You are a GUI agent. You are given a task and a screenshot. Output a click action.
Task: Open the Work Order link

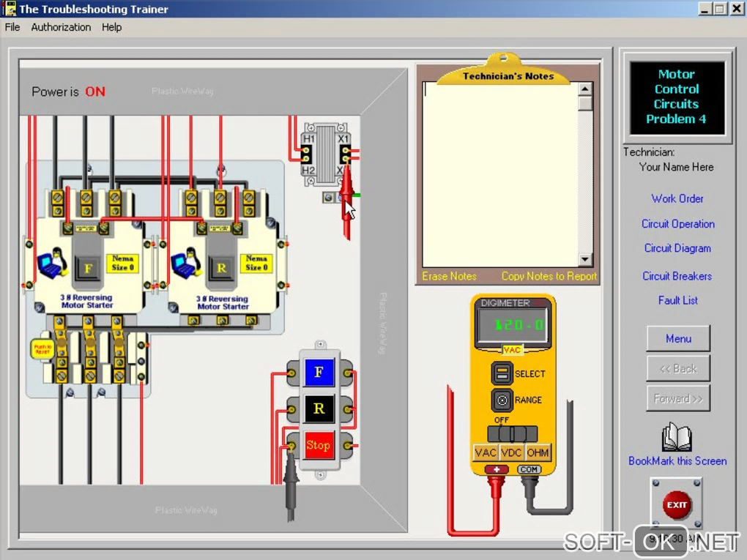[677, 198]
